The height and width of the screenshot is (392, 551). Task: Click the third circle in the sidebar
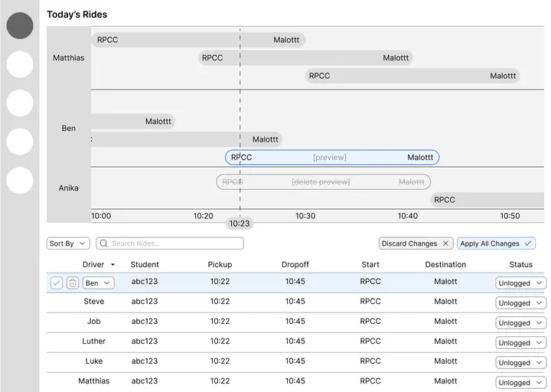pyautogui.click(x=20, y=103)
